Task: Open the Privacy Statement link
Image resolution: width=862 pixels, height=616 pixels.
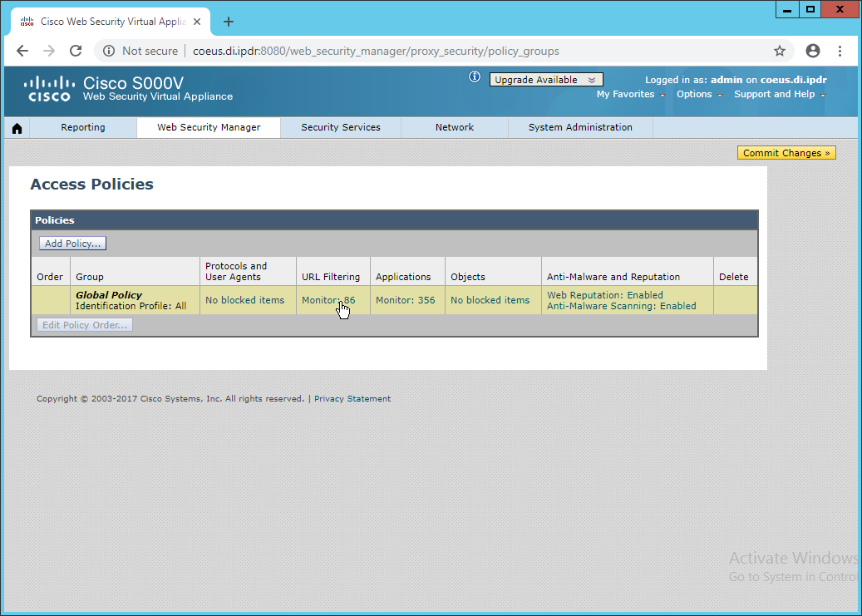Action: [352, 399]
